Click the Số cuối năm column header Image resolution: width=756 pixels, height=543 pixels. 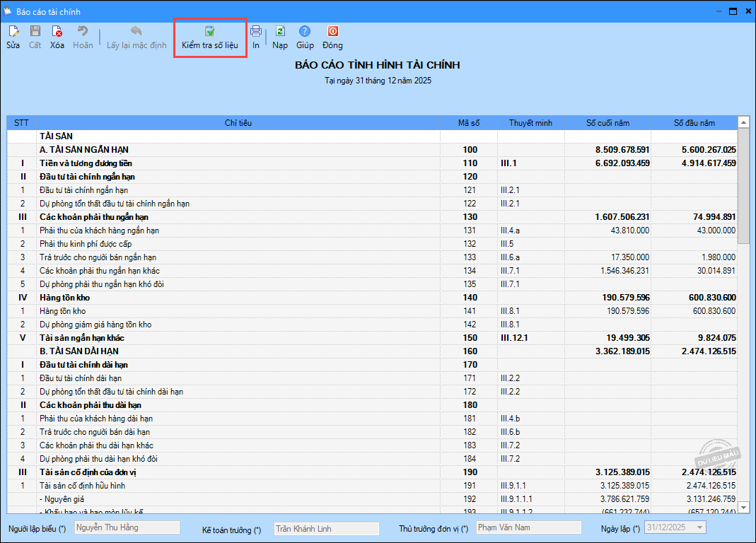(x=607, y=123)
